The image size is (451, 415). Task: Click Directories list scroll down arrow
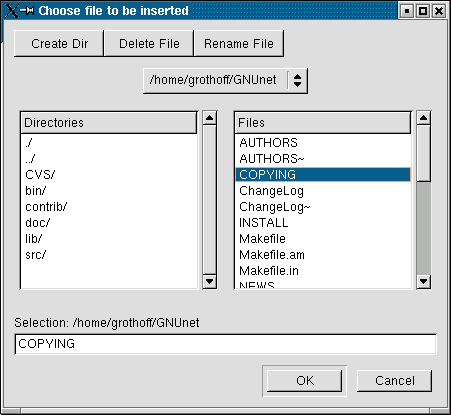(210, 282)
